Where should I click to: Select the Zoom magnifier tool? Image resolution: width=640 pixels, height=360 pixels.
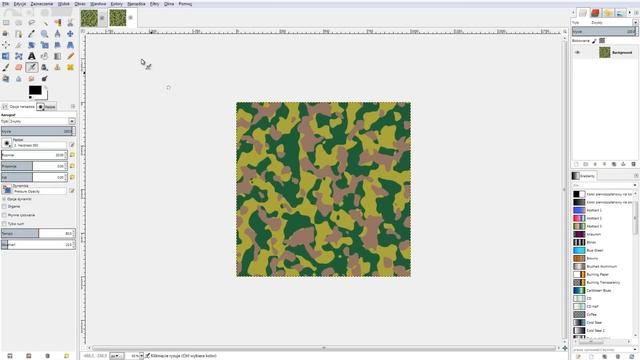[x=44, y=33]
